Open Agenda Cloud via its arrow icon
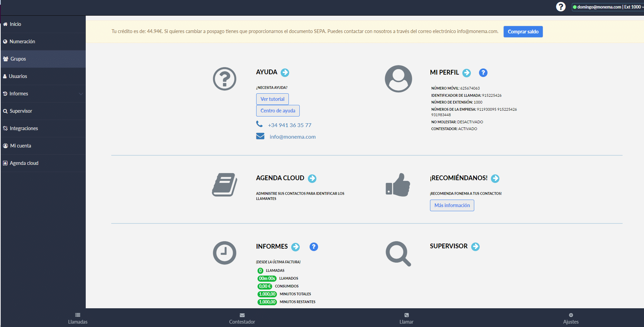 [312, 178]
